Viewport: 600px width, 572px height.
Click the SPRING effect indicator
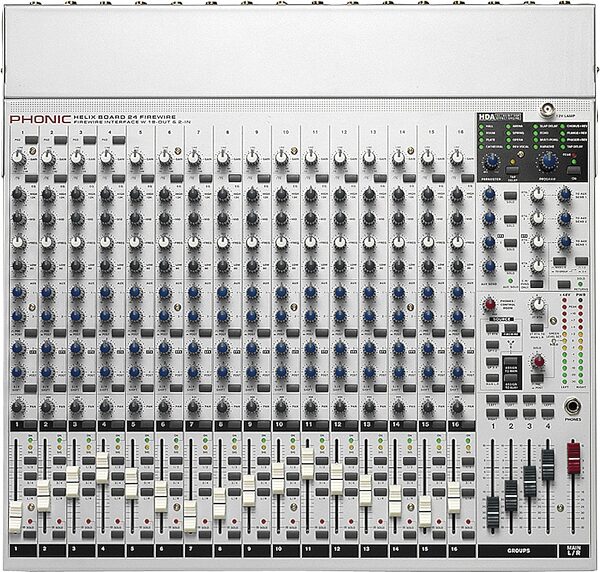509,134
